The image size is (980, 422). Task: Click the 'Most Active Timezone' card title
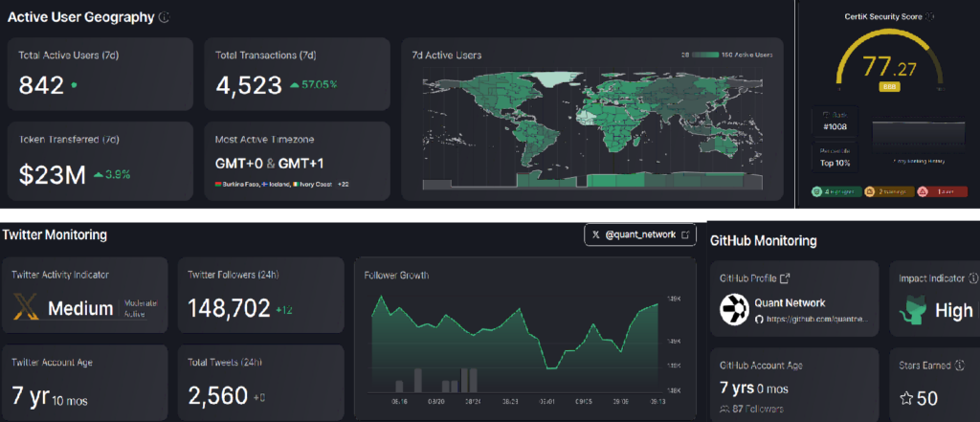[x=264, y=140]
